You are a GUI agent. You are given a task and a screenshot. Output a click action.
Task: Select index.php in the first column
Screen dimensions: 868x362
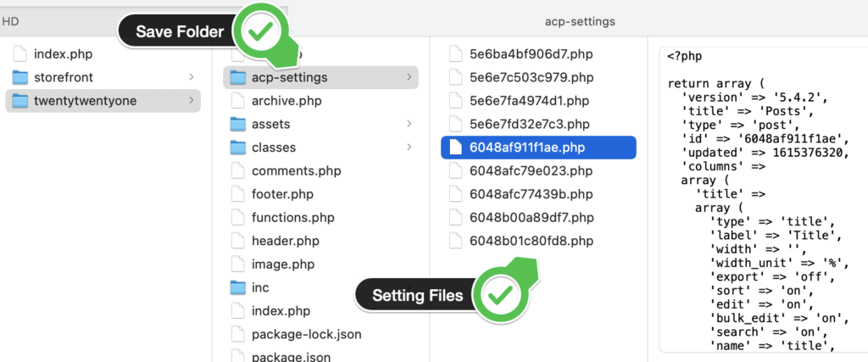click(63, 54)
